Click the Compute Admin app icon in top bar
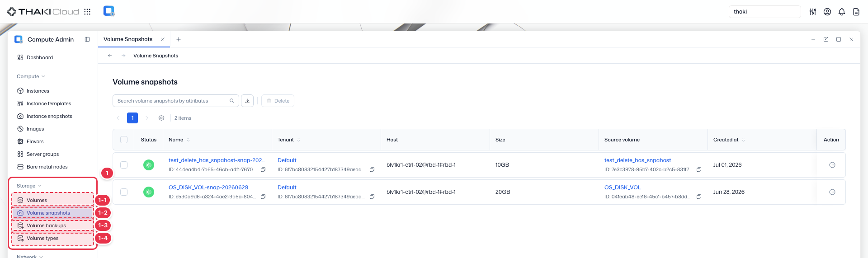This screenshot has width=868, height=258. pyautogui.click(x=109, y=11)
